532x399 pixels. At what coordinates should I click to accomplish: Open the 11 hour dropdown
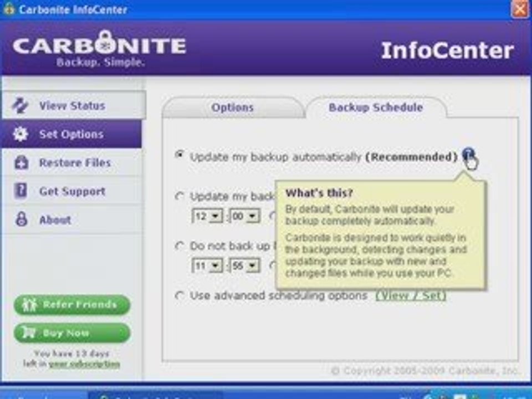point(207,265)
